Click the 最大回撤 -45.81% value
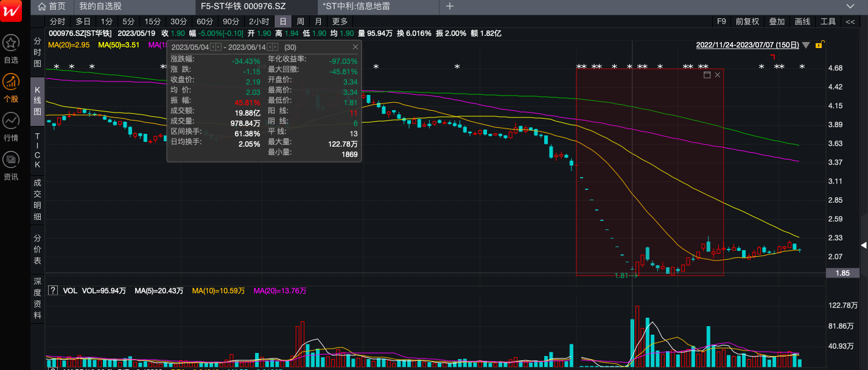 [x=343, y=71]
